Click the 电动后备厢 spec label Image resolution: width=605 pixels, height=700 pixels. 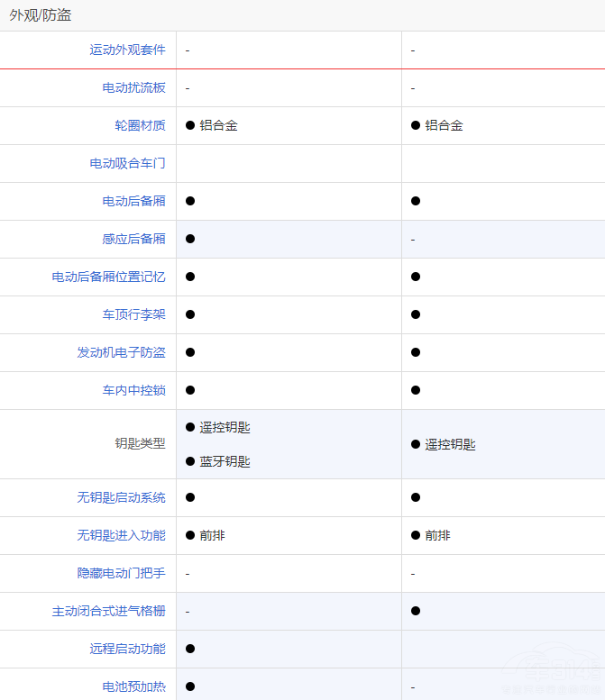point(133,202)
